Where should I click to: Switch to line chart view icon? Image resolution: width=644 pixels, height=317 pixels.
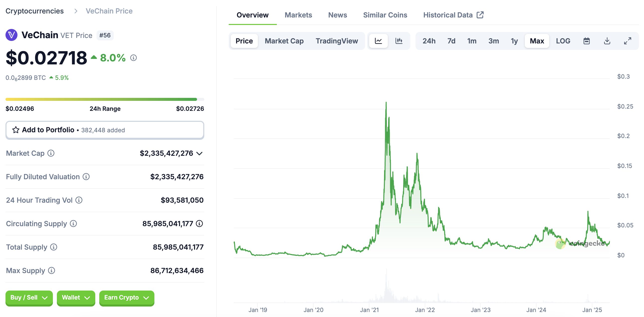click(x=378, y=41)
